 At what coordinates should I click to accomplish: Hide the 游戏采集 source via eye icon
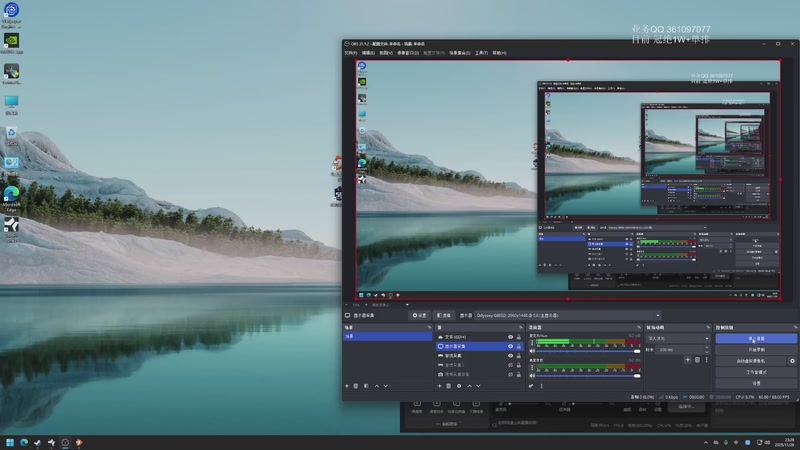pyautogui.click(x=510, y=356)
